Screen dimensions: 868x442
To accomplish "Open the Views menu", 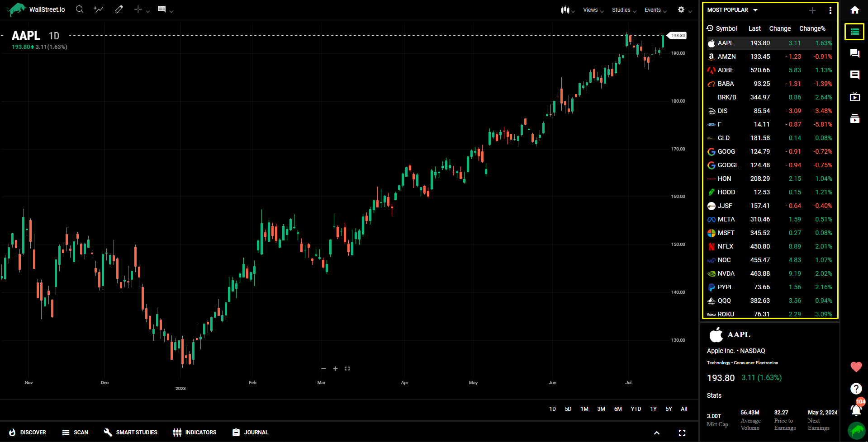I will pyautogui.click(x=593, y=10).
